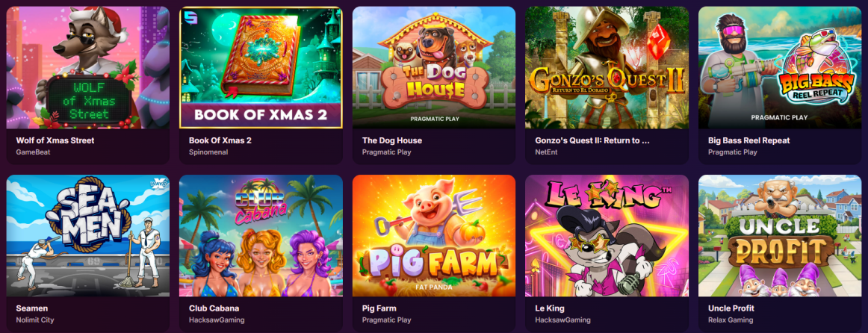Viewport: 868px width, 333px height.
Task: Click GameBeat provider name under Wolf game
Action: pyautogui.click(x=33, y=152)
